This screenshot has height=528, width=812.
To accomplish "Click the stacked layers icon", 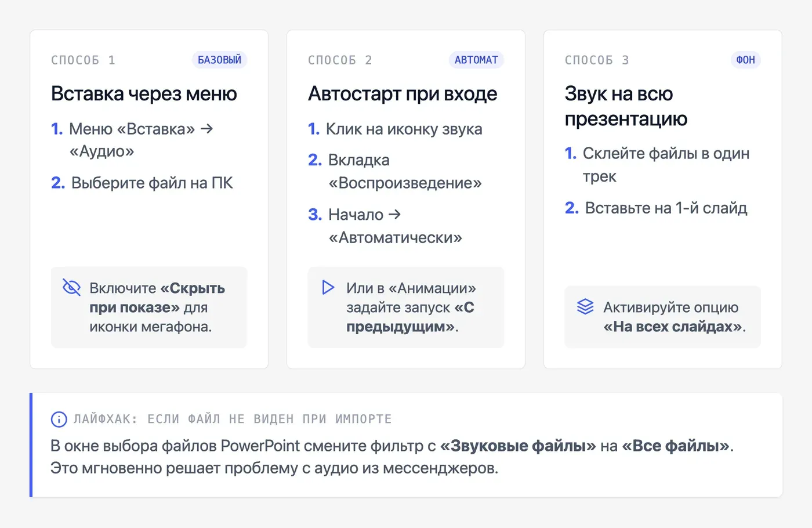I will pyautogui.click(x=585, y=306).
